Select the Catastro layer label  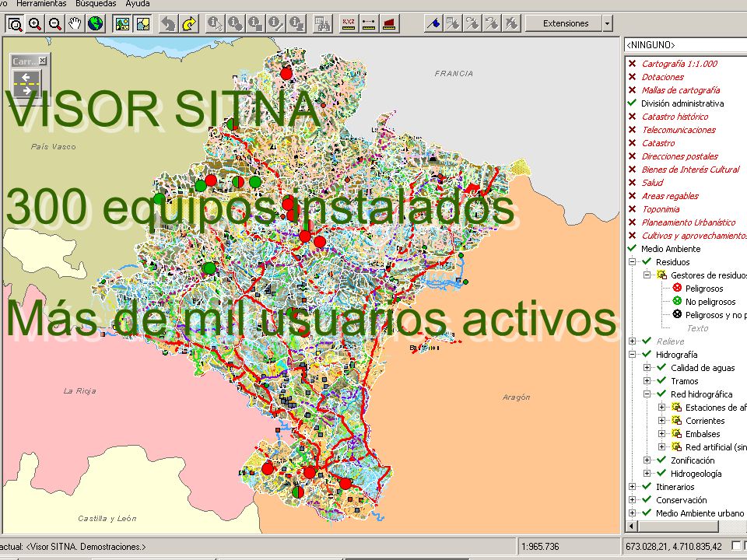coord(658,143)
